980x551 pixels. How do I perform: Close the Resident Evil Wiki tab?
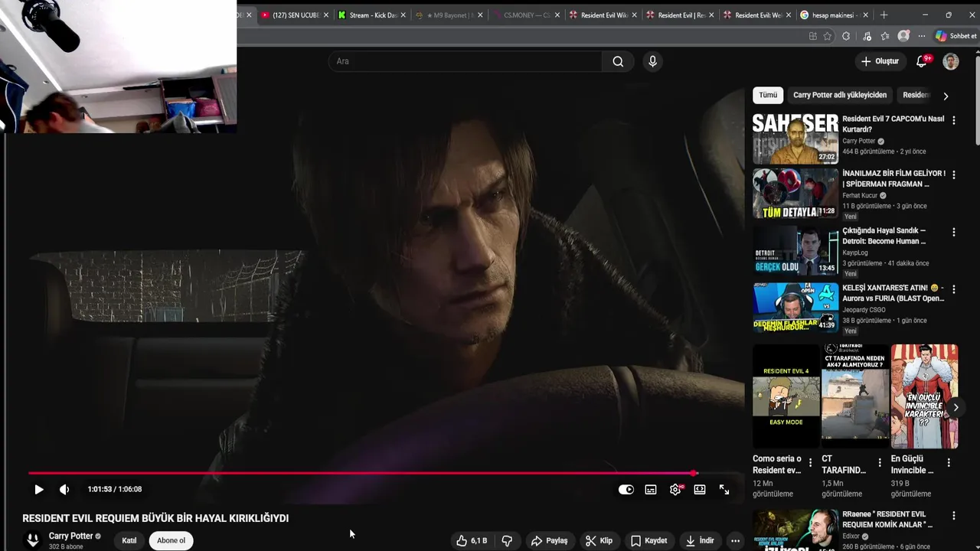634,15
